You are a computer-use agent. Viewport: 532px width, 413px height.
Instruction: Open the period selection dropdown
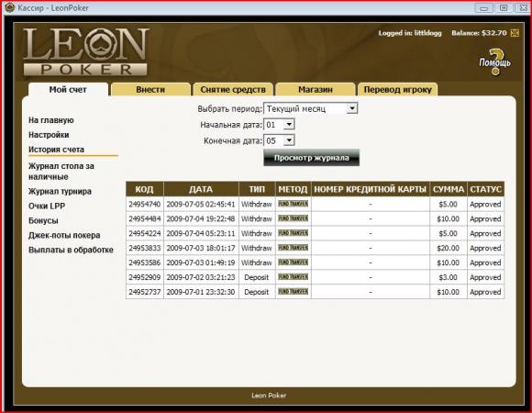[310, 108]
